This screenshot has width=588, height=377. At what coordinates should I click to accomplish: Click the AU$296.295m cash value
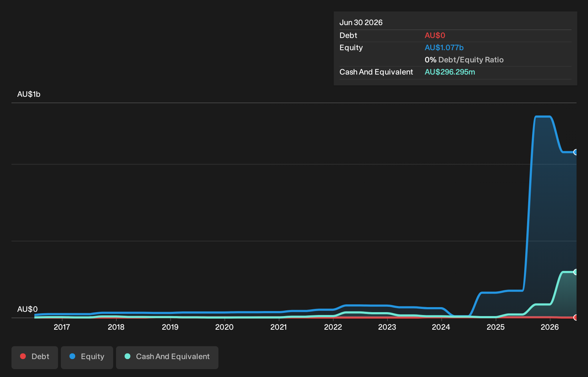click(x=450, y=72)
